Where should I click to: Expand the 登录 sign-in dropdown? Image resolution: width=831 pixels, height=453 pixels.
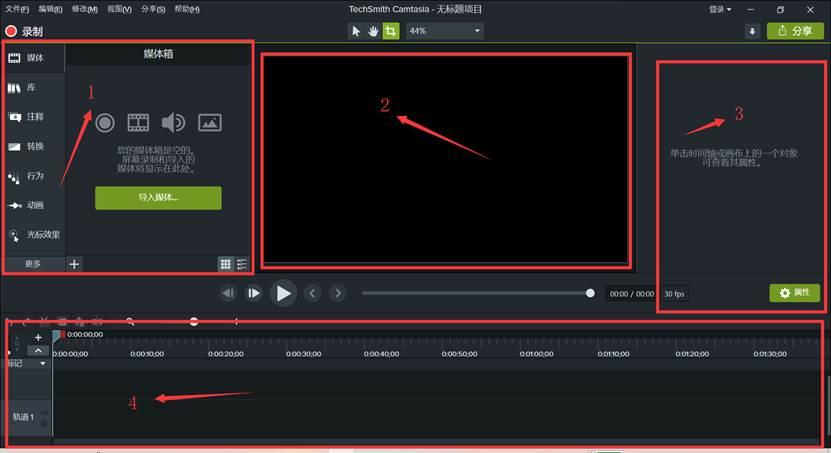(720, 10)
